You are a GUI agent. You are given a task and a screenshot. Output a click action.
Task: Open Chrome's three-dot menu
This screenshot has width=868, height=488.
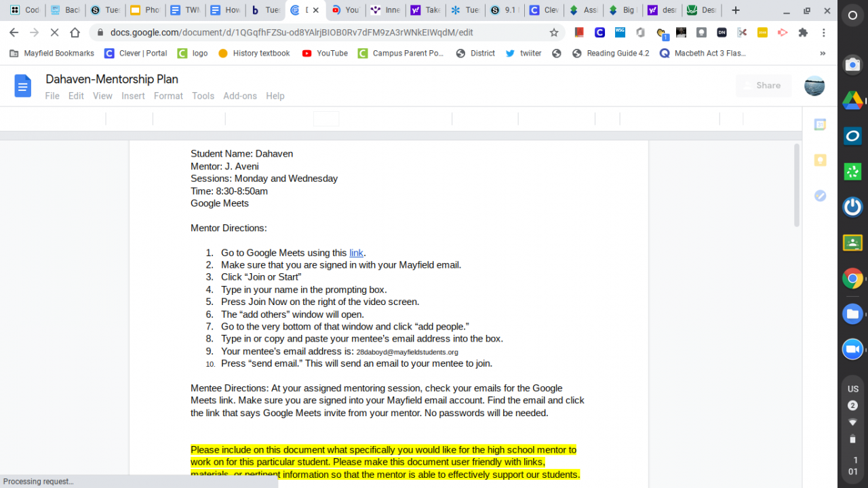point(824,33)
